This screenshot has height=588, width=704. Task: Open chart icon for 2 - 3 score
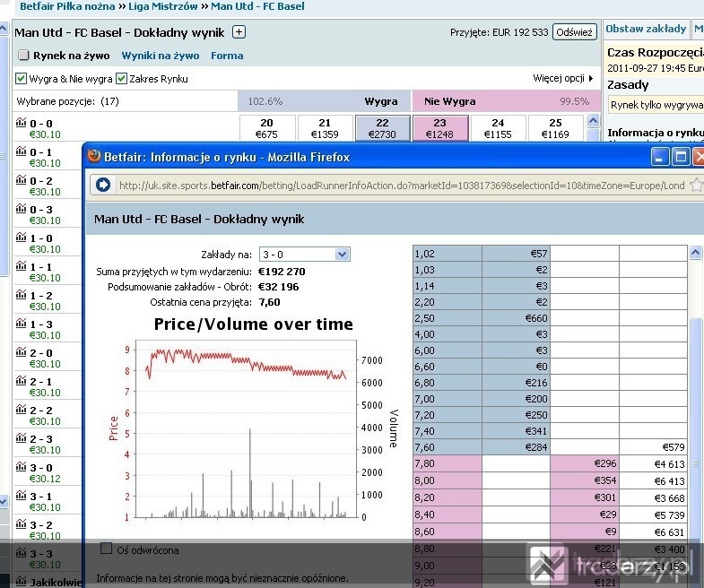click(22, 438)
